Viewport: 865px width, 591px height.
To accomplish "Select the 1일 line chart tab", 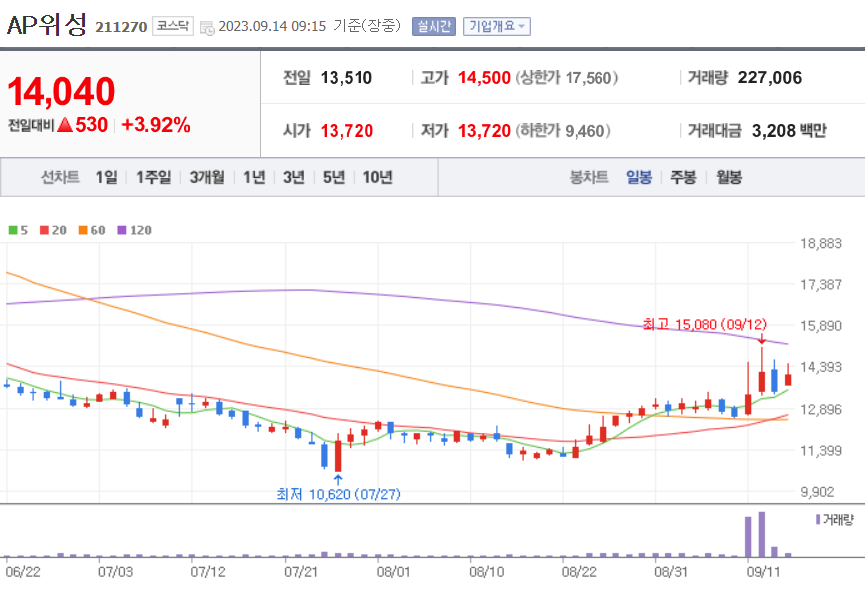I will tap(106, 177).
